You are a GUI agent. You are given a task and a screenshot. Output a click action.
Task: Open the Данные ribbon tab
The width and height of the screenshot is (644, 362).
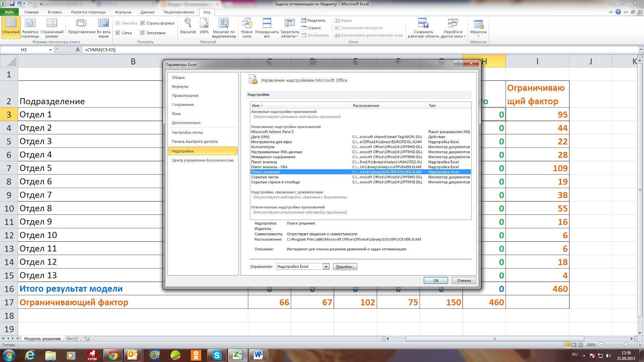147,12
